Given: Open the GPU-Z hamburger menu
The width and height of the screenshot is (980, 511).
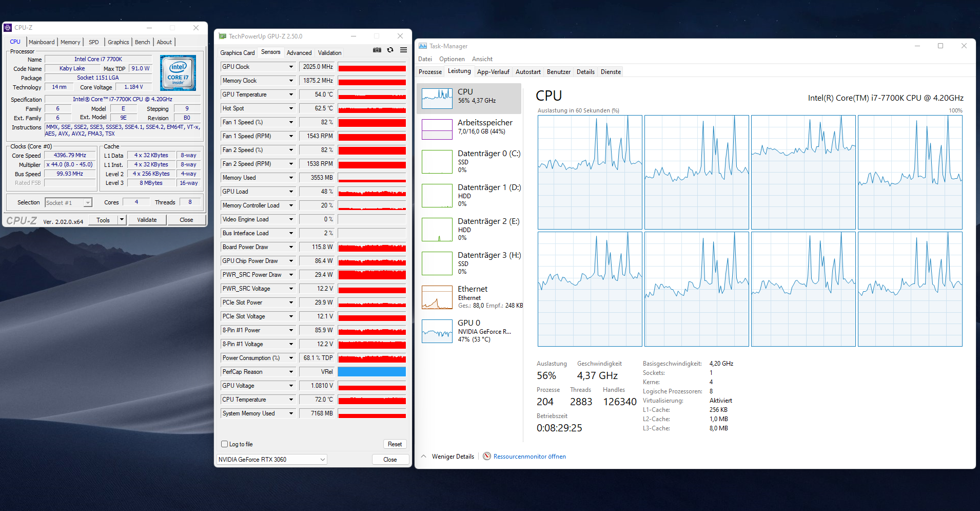Looking at the screenshot, I should point(403,50).
